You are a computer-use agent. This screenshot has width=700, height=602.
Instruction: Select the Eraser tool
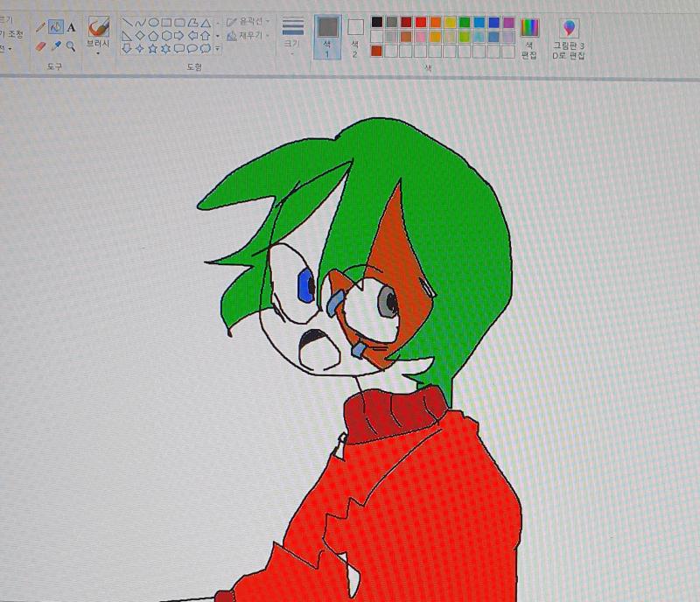point(40,46)
